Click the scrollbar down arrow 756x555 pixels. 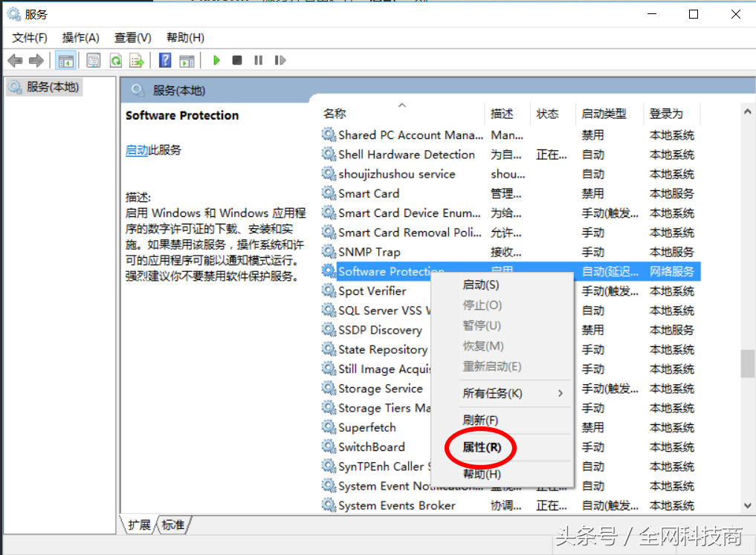click(x=748, y=505)
